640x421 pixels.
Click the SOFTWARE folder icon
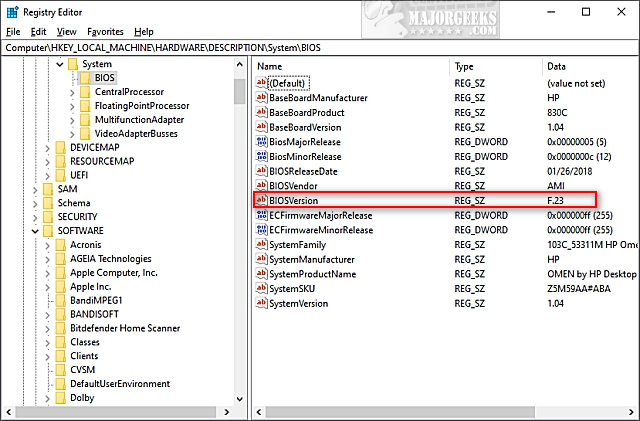coord(48,231)
